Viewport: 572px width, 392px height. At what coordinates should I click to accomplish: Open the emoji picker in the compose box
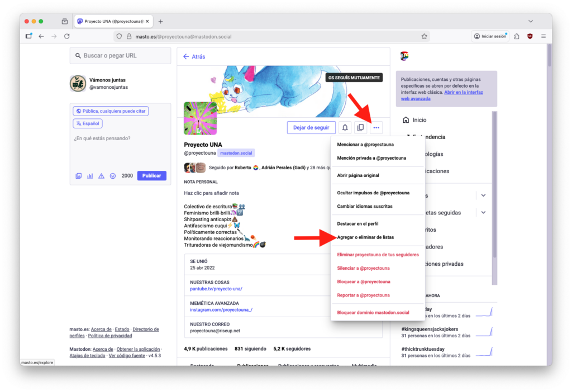(113, 176)
